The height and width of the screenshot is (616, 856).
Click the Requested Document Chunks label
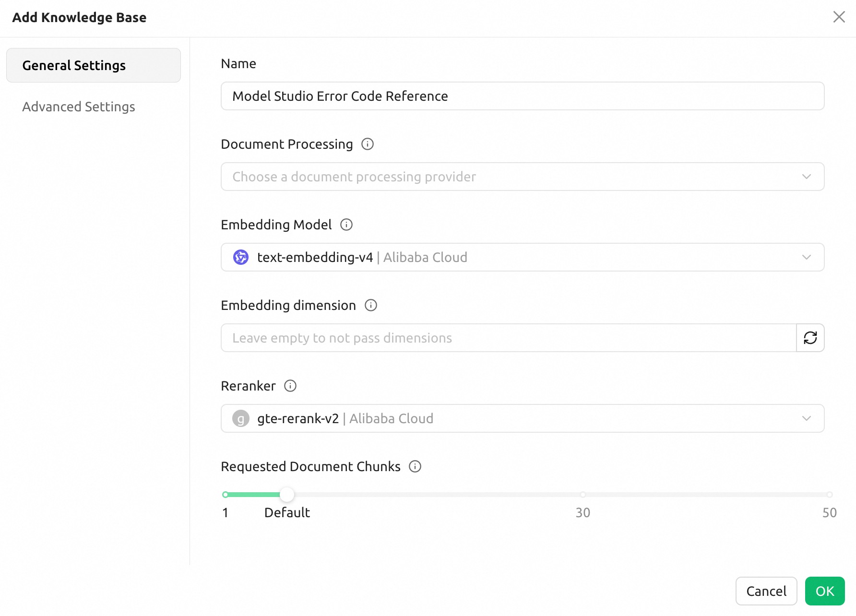click(x=310, y=466)
